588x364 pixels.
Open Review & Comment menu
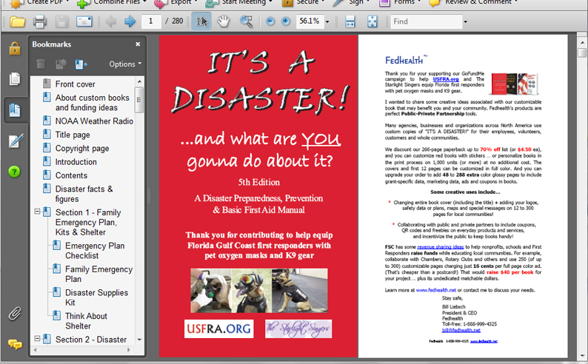[475, 2]
